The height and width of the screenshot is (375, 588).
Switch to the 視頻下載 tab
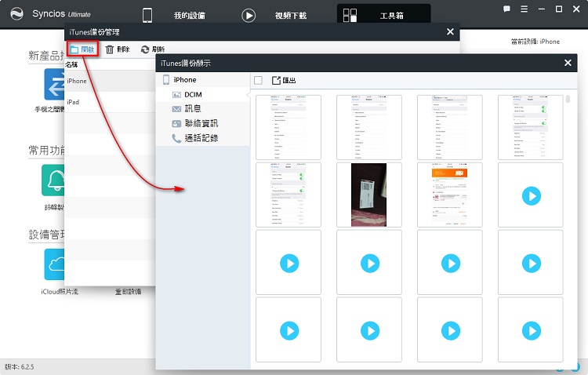pos(291,16)
